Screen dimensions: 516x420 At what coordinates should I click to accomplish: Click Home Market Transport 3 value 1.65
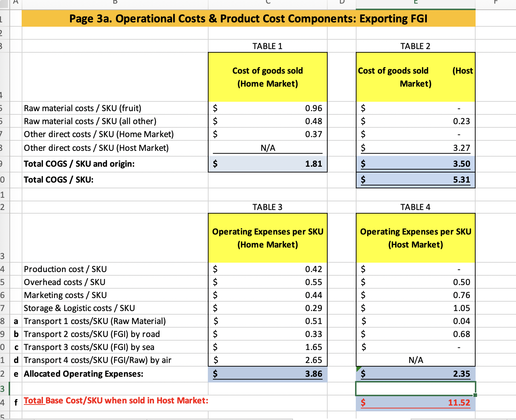(267, 347)
